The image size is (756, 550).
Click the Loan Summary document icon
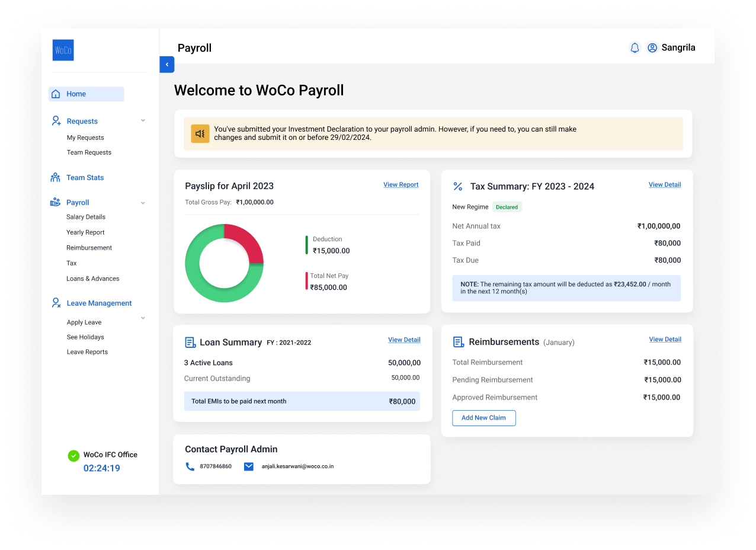(190, 343)
